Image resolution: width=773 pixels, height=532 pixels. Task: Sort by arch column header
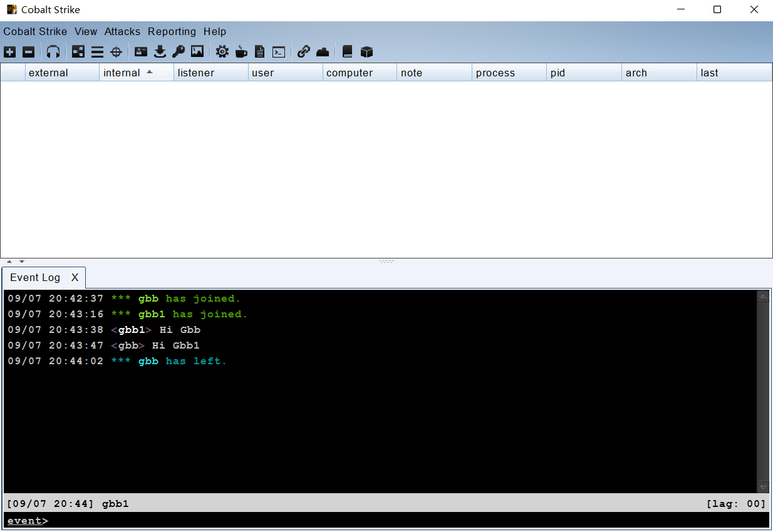click(659, 73)
